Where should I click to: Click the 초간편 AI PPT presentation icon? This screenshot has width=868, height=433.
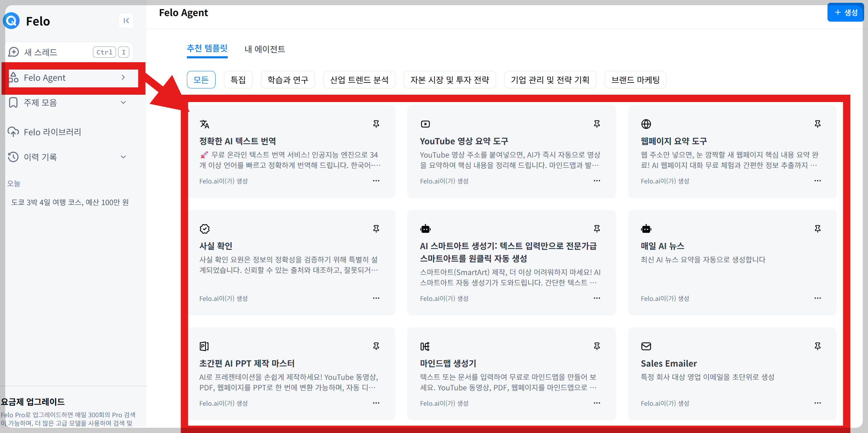pyautogui.click(x=204, y=346)
